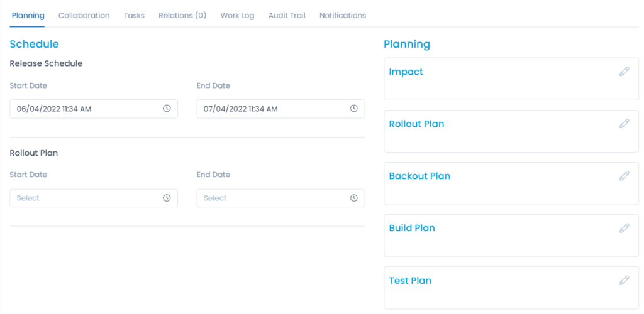This screenshot has width=644, height=314.
Task: Switch to the Collaboration tab
Action: click(84, 16)
